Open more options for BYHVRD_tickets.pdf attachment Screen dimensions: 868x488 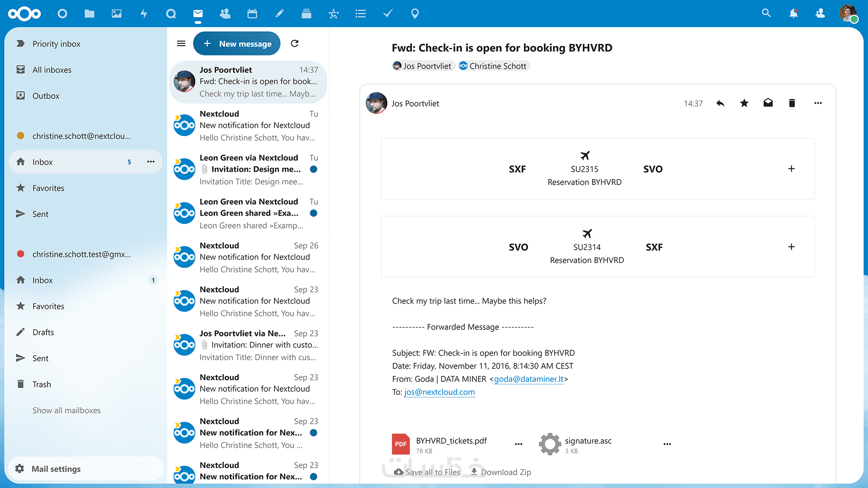pyautogui.click(x=519, y=445)
